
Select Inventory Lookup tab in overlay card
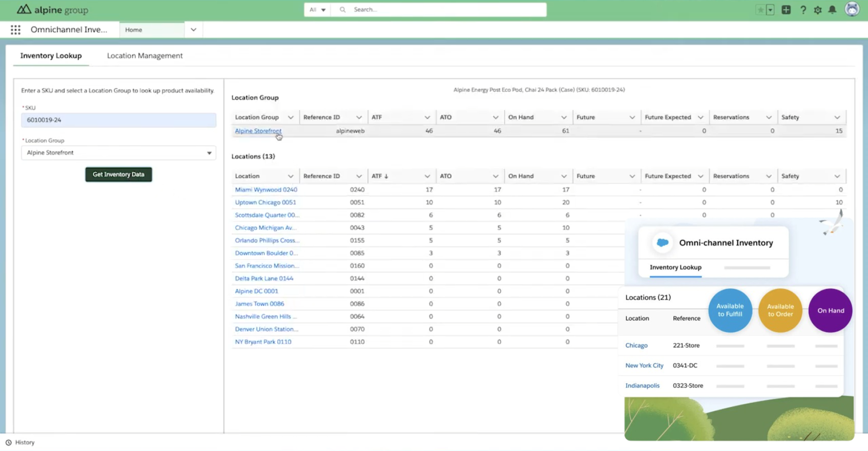point(676,268)
